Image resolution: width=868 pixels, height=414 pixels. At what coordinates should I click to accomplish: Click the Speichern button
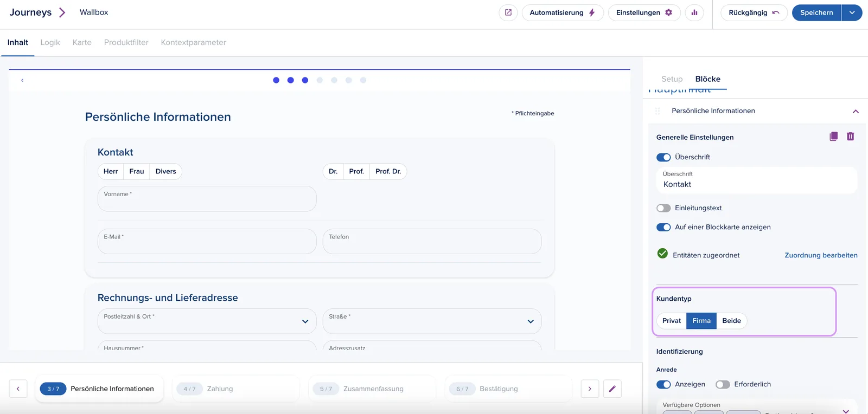816,12
